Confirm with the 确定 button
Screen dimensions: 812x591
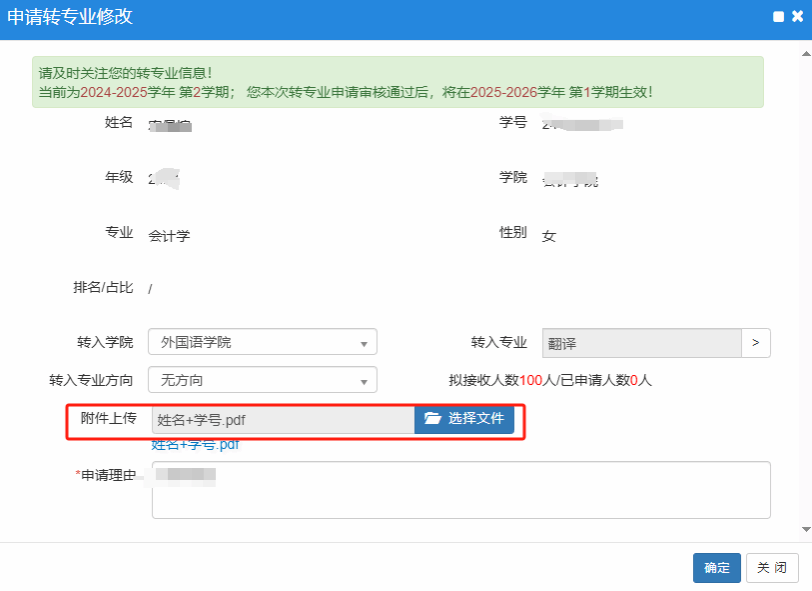716,568
